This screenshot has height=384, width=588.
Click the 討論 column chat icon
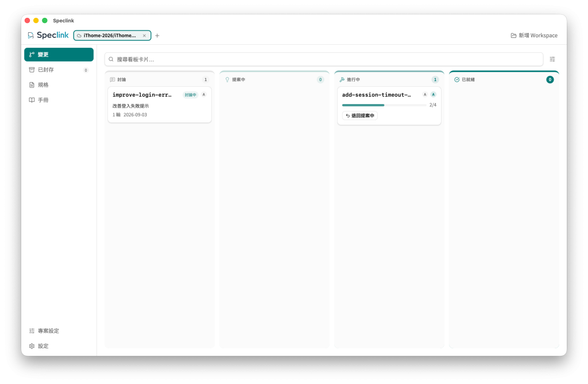(x=113, y=79)
